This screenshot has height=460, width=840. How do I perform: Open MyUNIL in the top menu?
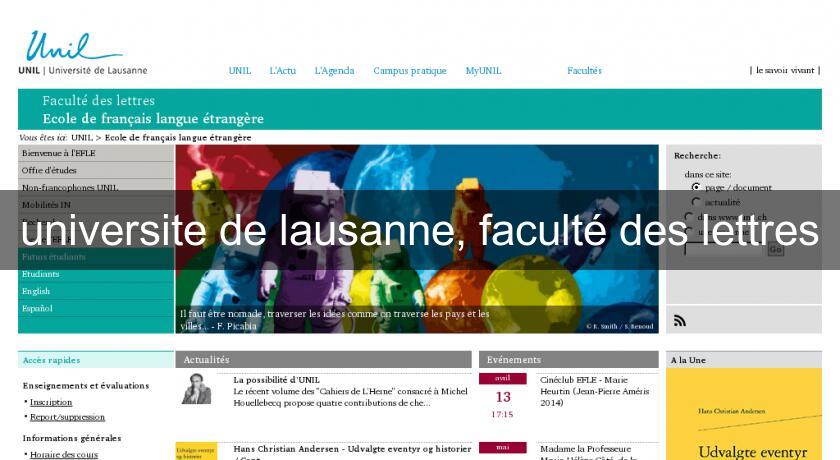[x=483, y=70]
